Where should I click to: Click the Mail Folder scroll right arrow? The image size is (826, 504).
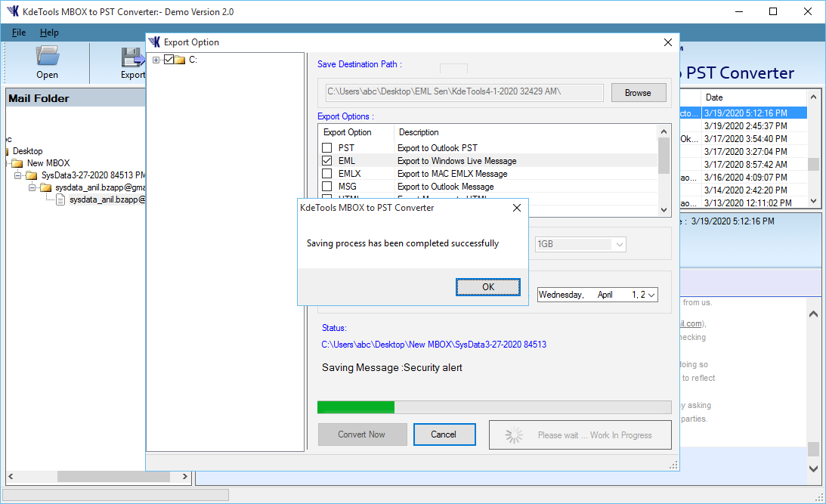click(x=184, y=476)
